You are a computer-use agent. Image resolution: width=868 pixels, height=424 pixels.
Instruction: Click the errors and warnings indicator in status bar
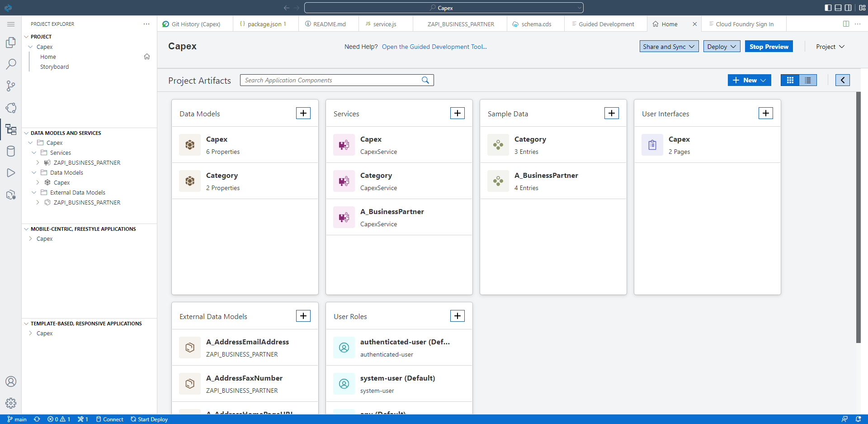coord(58,419)
